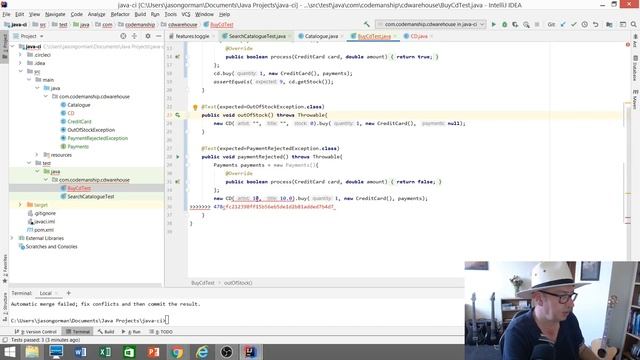Expand the resources folder

[x=37, y=155]
